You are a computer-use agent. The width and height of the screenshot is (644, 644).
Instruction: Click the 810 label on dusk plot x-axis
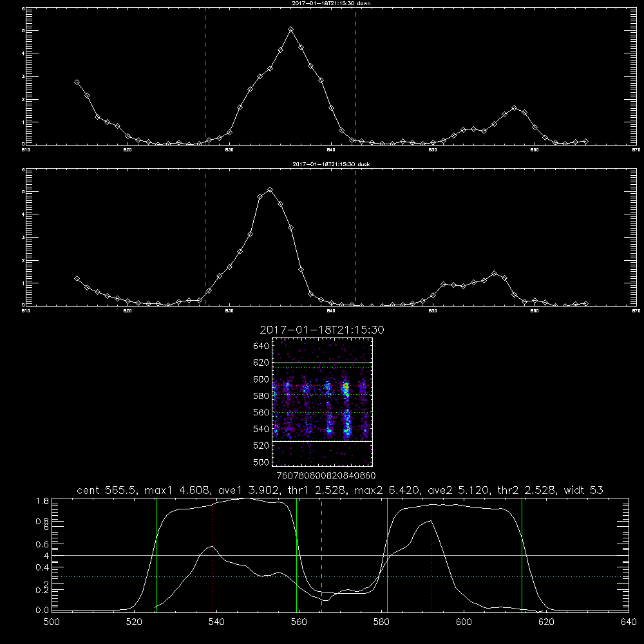pos(26,311)
